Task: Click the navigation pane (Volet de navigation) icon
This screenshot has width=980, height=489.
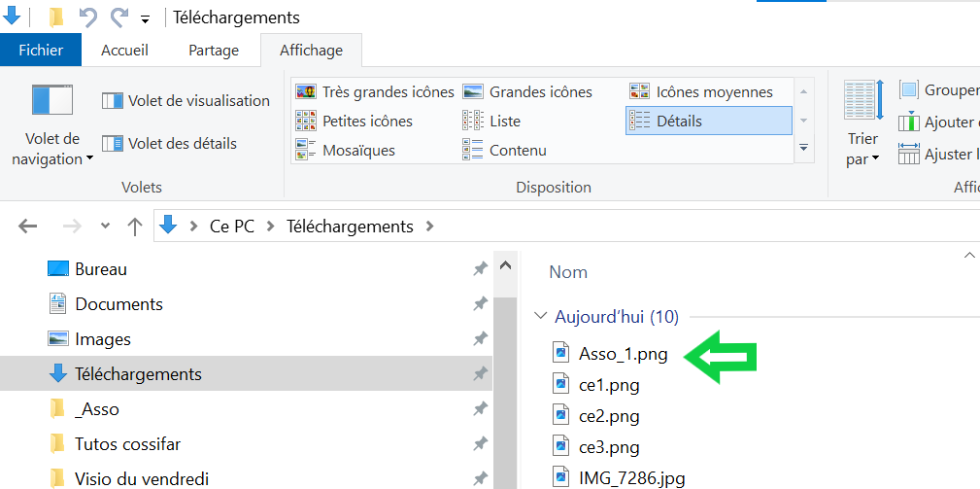Action: [x=52, y=101]
